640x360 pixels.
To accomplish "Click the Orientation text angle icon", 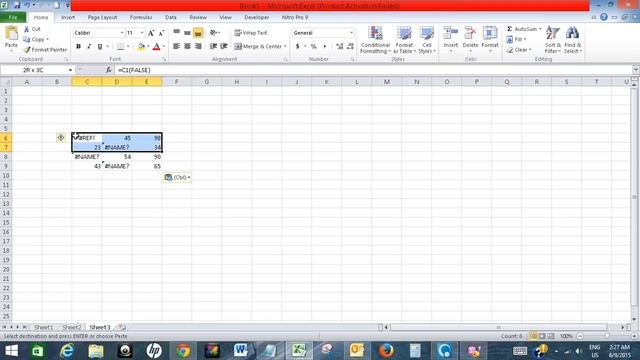I will click(213, 32).
